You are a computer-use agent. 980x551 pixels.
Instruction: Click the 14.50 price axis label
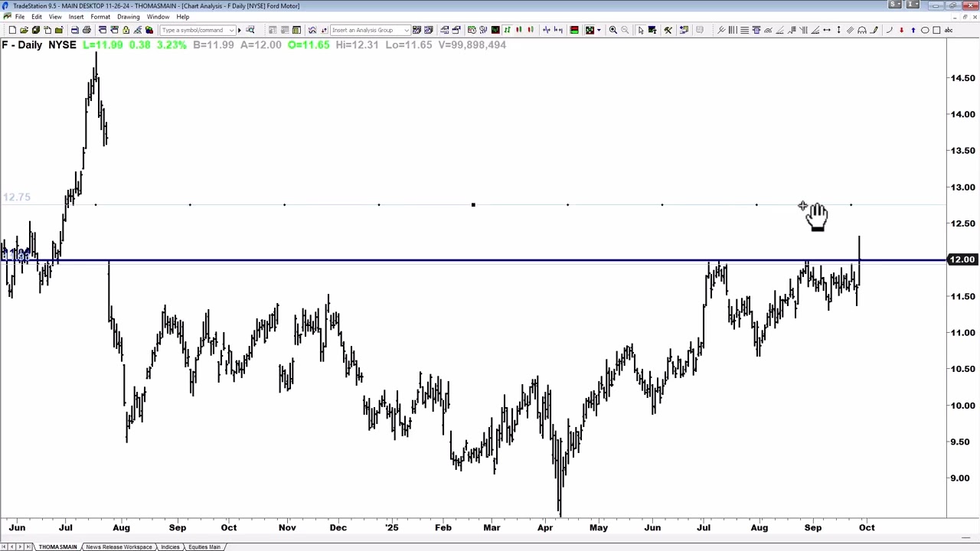click(962, 78)
